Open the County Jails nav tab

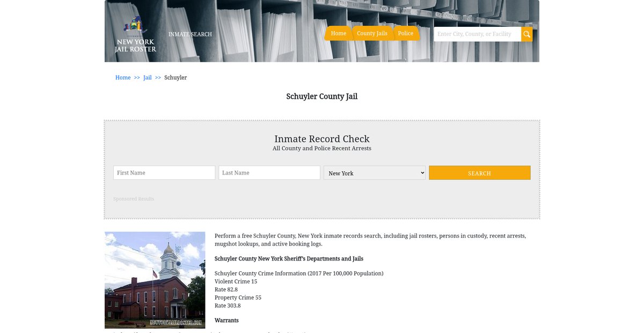point(372,33)
